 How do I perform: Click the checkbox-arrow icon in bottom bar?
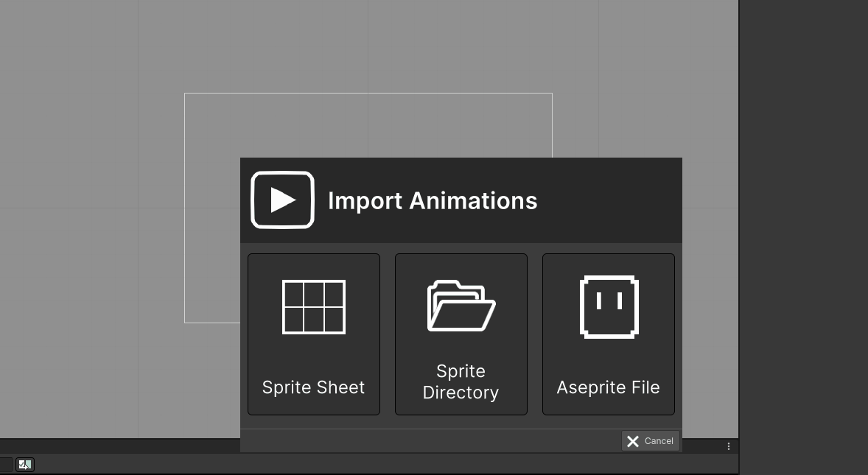click(x=25, y=465)
